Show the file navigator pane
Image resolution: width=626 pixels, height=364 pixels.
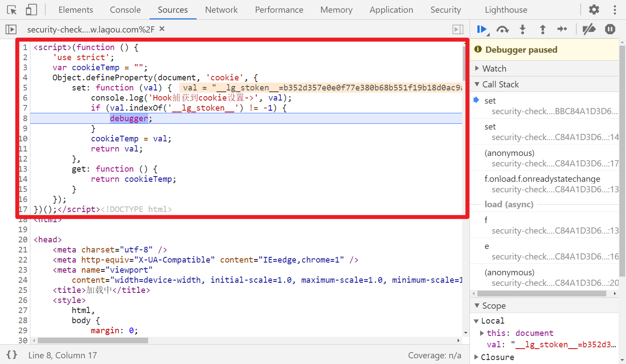(x=11, y=29)
